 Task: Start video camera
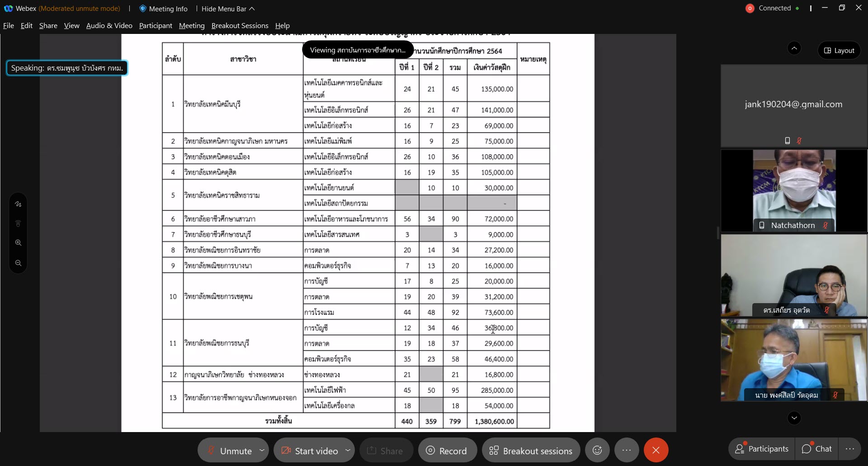pos(310,451)
